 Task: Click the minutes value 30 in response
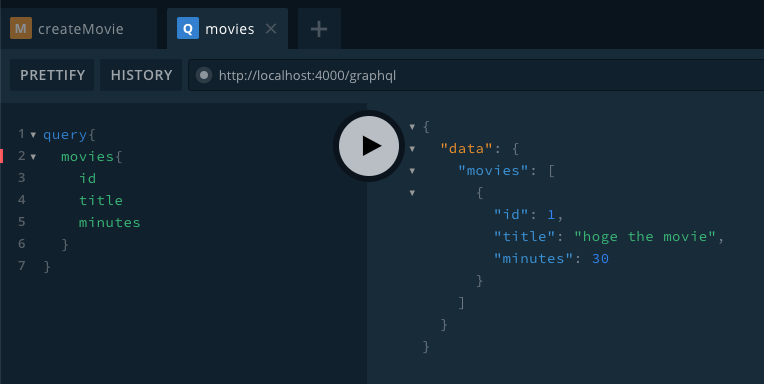coord(600,258)
